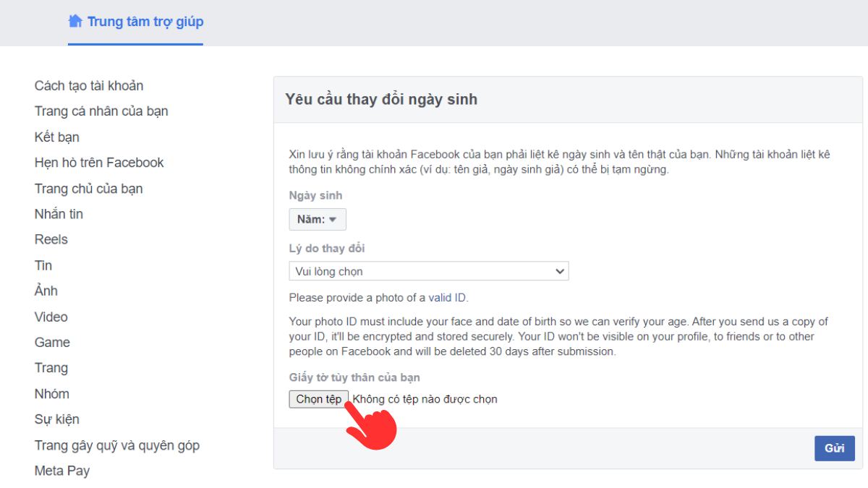
Task: Select Sự kiện sidebar item
Action: [x=57, y=419]
